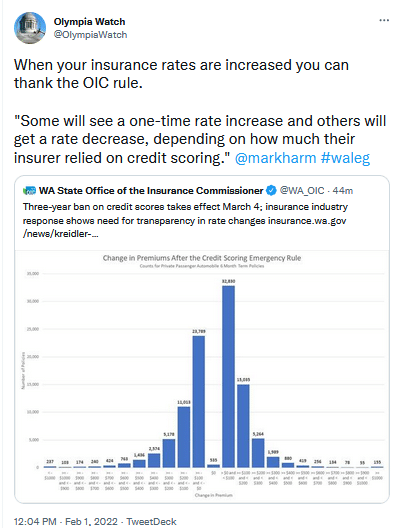Click the @WA_OIC handle in quoted tweet

pos(302,191)
